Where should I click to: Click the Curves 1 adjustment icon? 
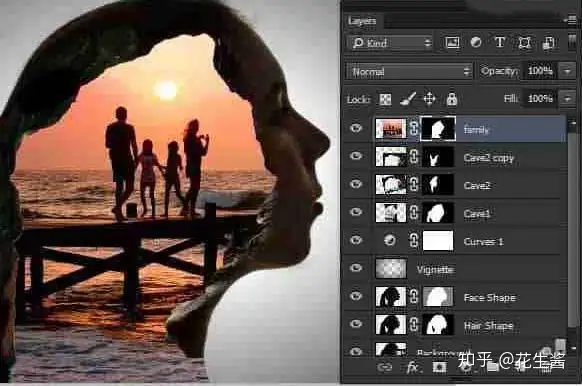(x=390, y=240)
